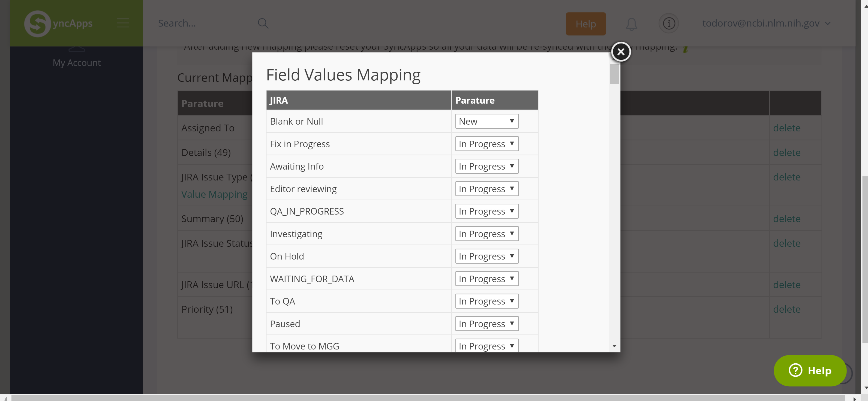Click the Field Values Mapping title
This screenshot has height=401, width=868.
(x=343, y=75)
